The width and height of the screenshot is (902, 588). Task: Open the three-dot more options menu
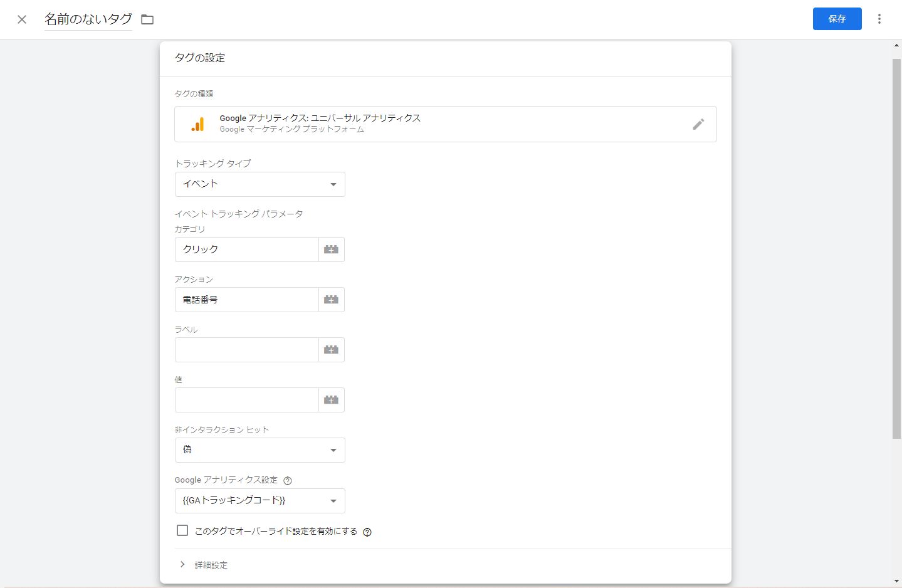[x=879, y=19]
